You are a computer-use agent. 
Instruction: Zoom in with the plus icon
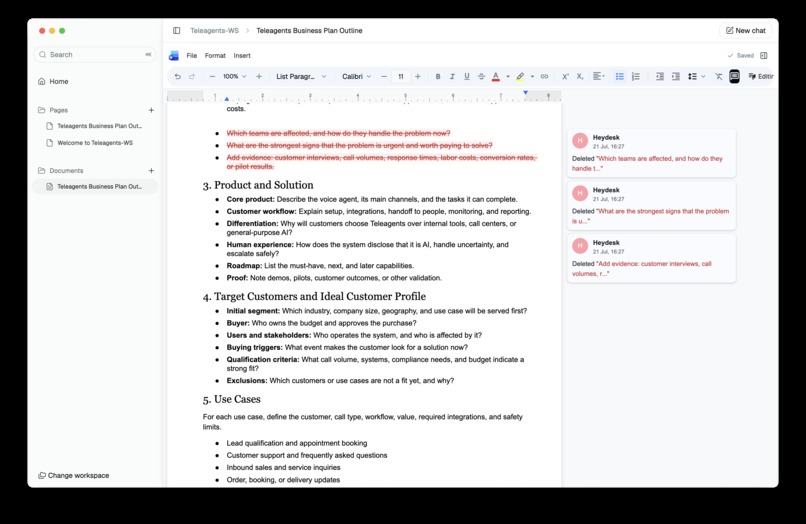tap(259, 76)
